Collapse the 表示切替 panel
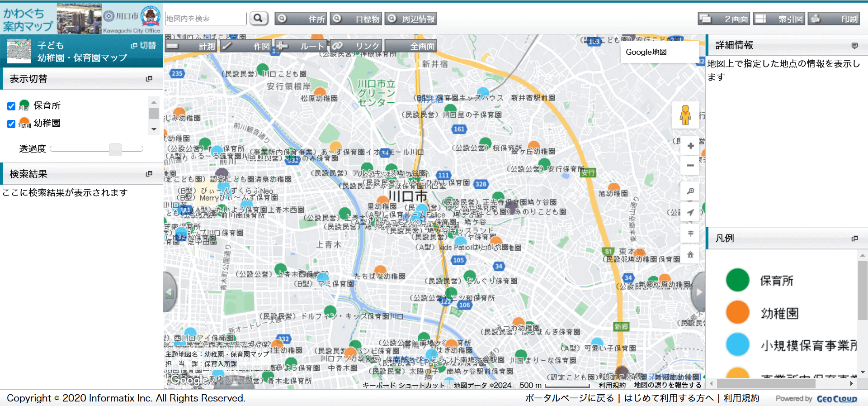 click(x=149, y=79)
